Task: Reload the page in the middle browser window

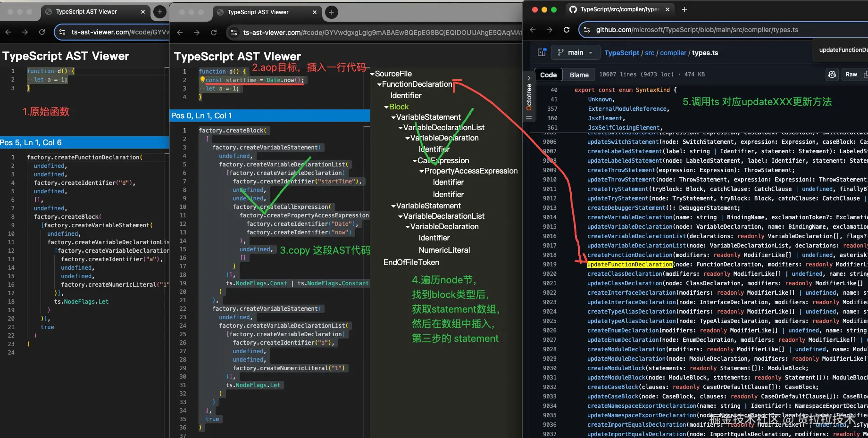Action: tap(214, 33)
